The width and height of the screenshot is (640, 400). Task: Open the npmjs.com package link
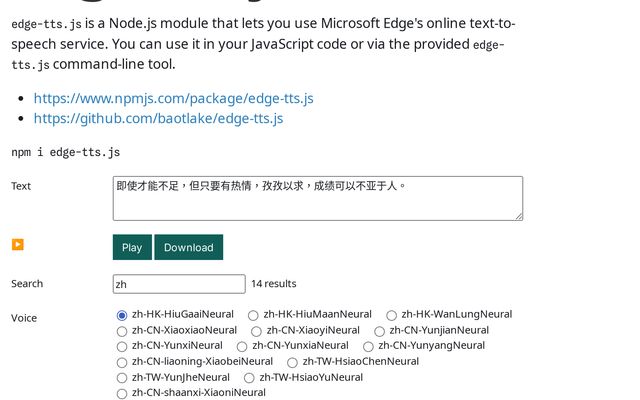[173, 98]
